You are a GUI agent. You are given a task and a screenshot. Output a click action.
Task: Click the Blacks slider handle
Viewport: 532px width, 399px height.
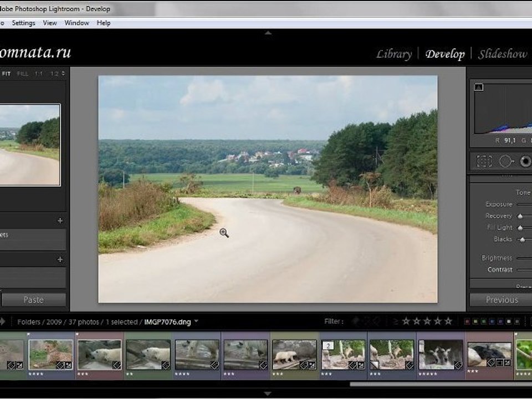pyautogui.click(x=523, y=239)
